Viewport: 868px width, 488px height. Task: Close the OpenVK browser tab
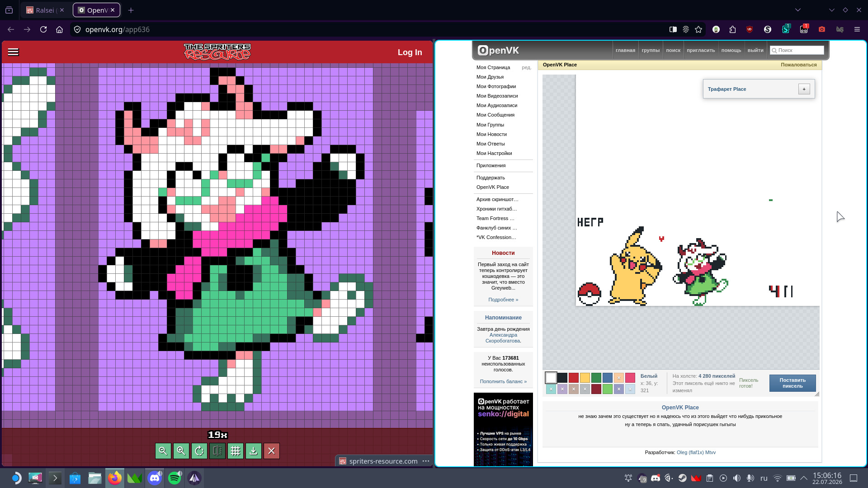(113, 10)
